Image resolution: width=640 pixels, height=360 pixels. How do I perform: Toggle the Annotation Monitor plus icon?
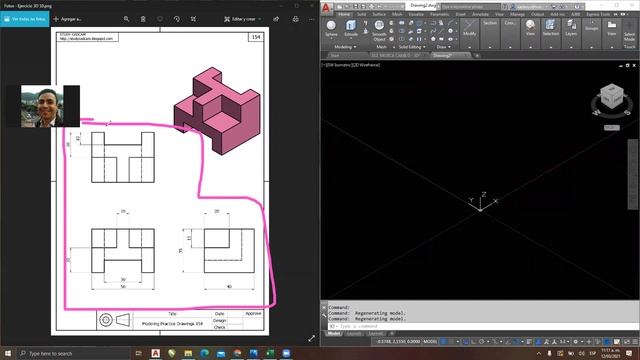pyautogui.click(x=589, y=342)
